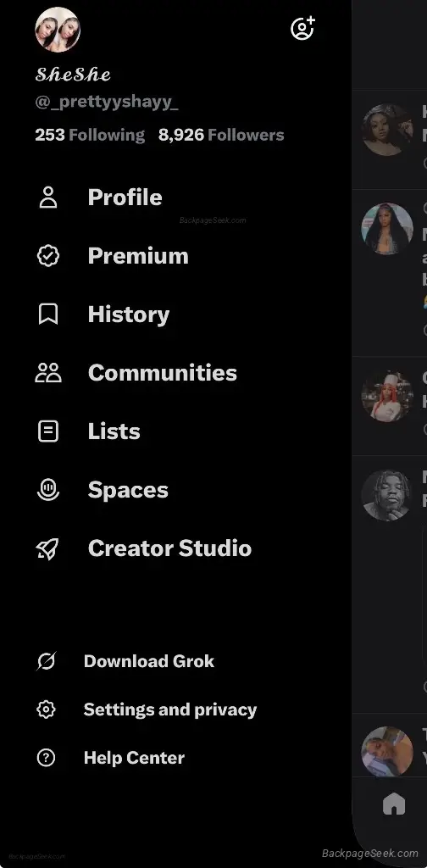Open the Profile person icon
Image resolution: width=427 pixels, height=868 pixels.
click(x=48, y=197)
